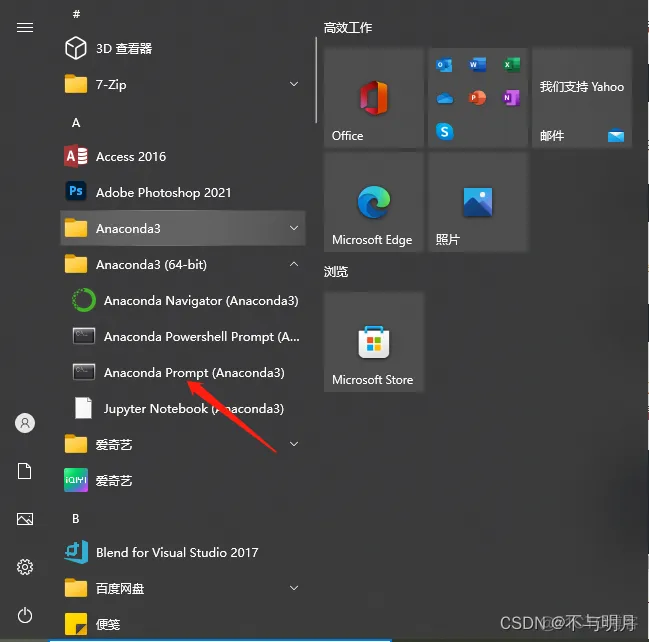Open Anaconda Navigator green ring icon

coord(84,300)
